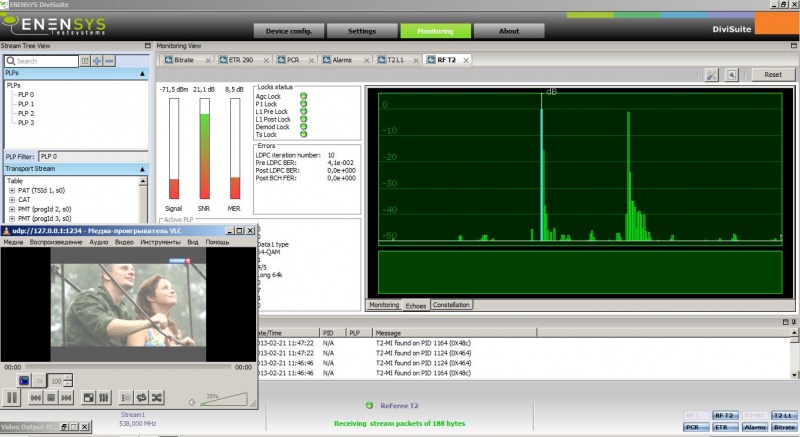Screen dimensions: 800x437
Task: Open the Bitrate monitoring tab
Action: click(183, 60)
